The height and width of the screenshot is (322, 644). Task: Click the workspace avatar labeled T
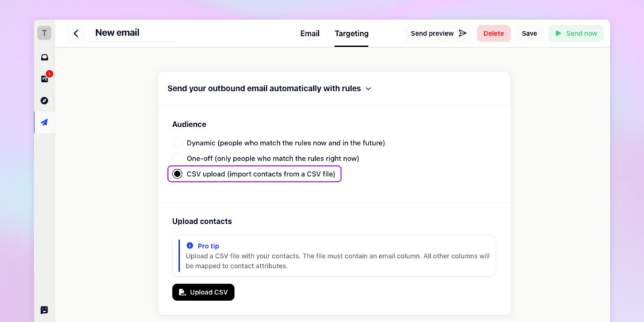click(44, 33)
